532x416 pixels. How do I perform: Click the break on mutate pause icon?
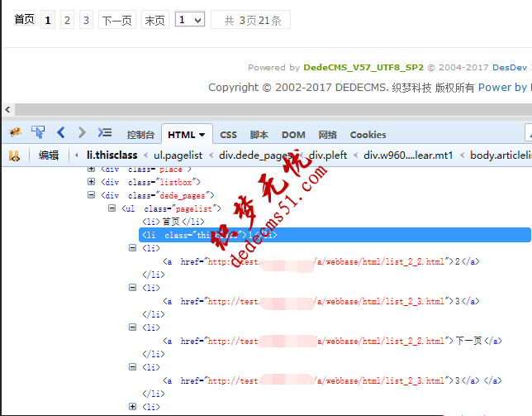pos(14,155)
